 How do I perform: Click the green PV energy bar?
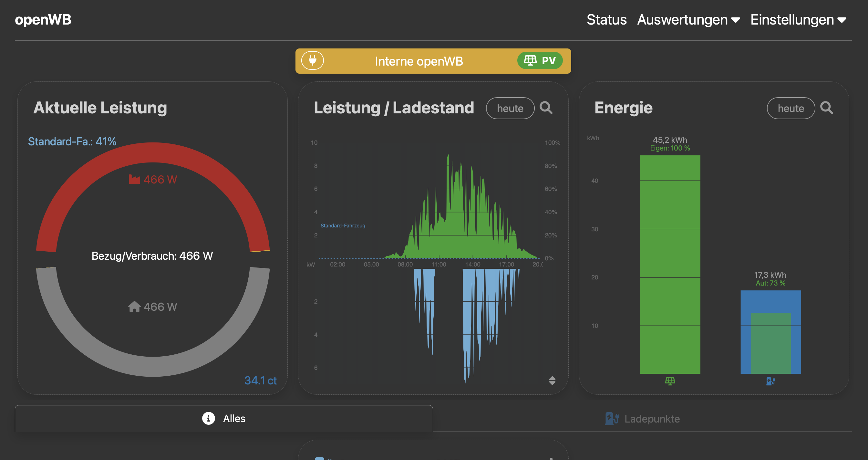[670, 264]
